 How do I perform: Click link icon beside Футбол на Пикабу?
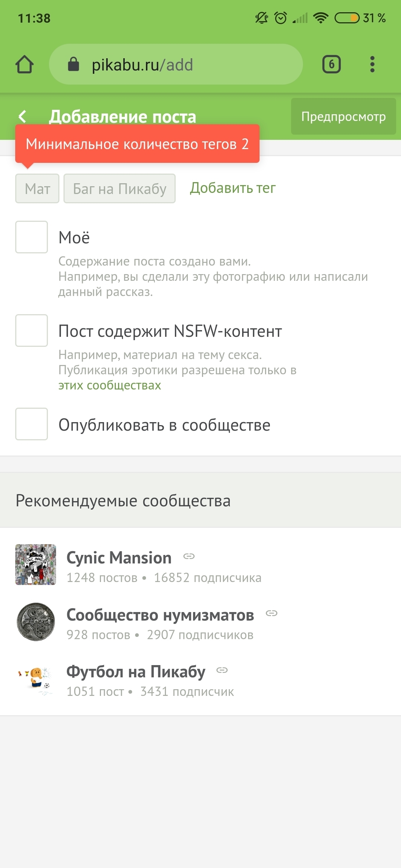[222, 670]
